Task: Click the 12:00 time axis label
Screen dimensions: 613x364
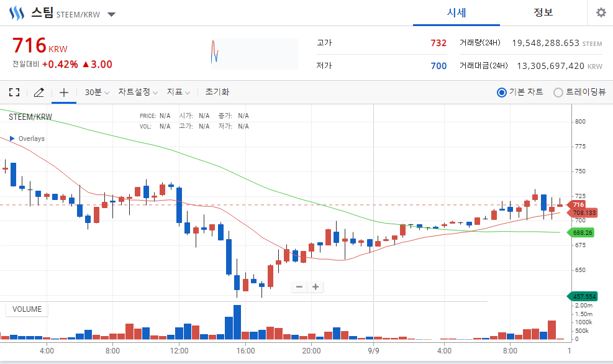Action: [179, 351]
